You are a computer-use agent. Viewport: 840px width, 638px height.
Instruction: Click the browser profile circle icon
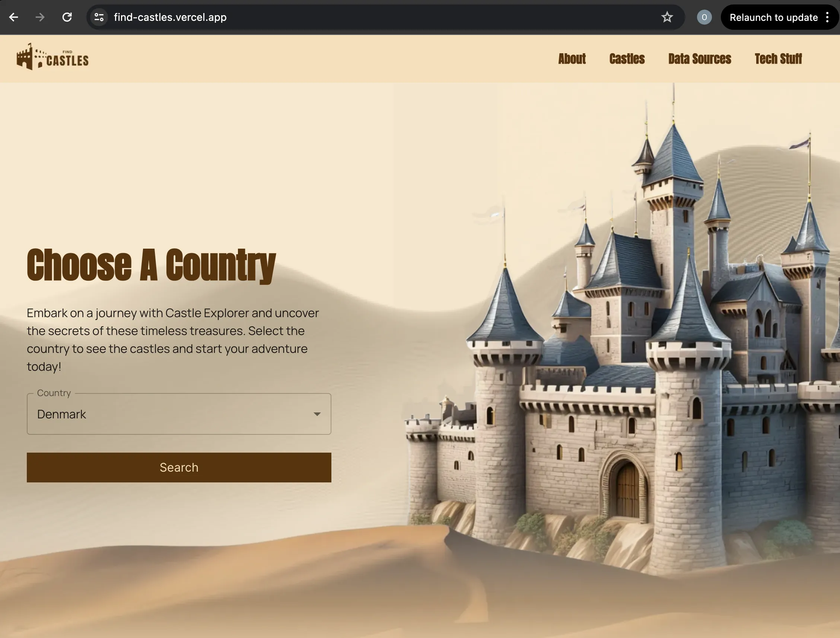[x=704, y=17]
